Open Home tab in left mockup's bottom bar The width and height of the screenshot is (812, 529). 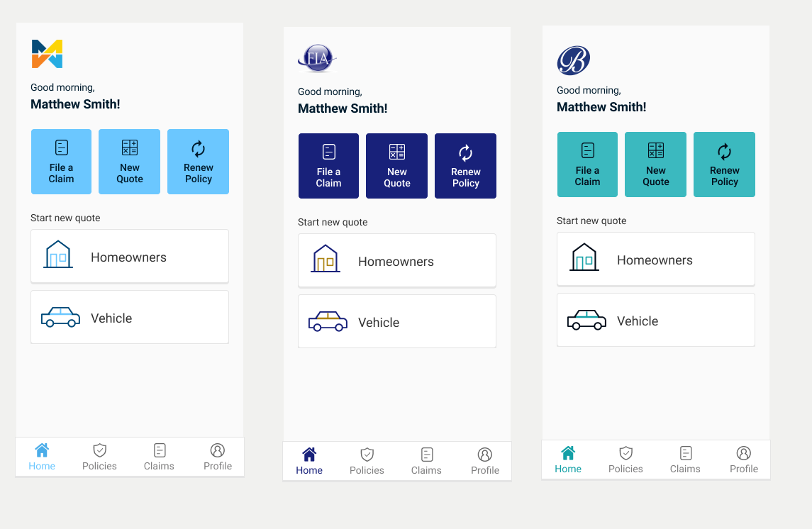coord(42,457)
